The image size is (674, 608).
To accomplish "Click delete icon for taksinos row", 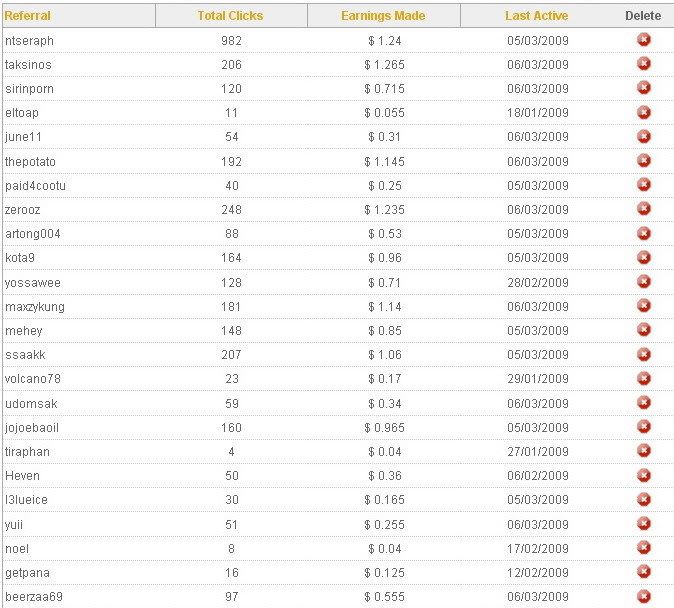I will [x=643, y=64].
